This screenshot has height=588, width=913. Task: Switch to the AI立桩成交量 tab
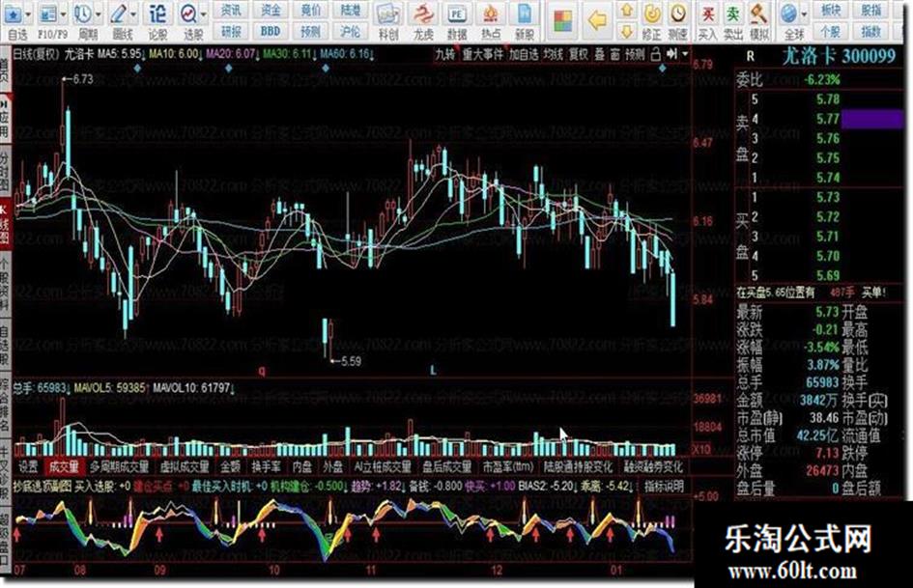(383, 467)
